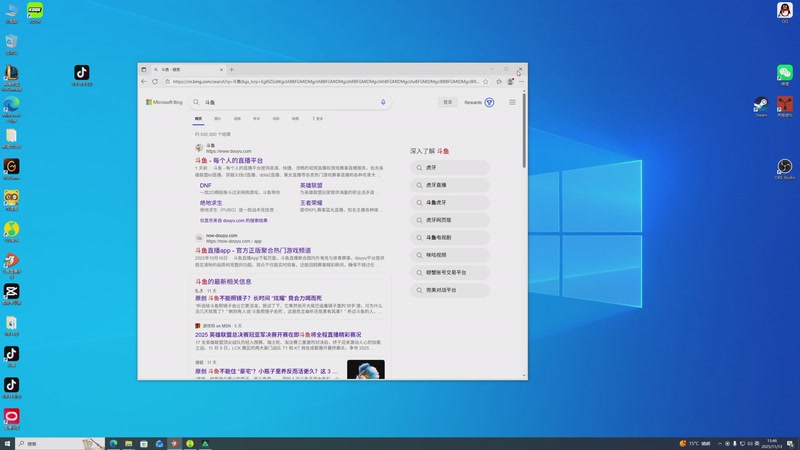Open a new tab with the plus icon
Image resolution: width=800 pixels, height=450 pixels.
(232, 69)
